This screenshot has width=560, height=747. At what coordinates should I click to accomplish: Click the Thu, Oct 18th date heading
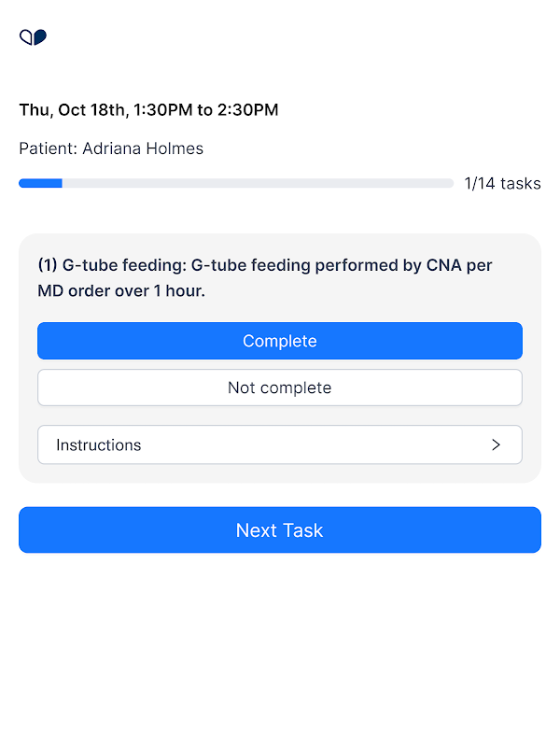(x=72, y=110)
